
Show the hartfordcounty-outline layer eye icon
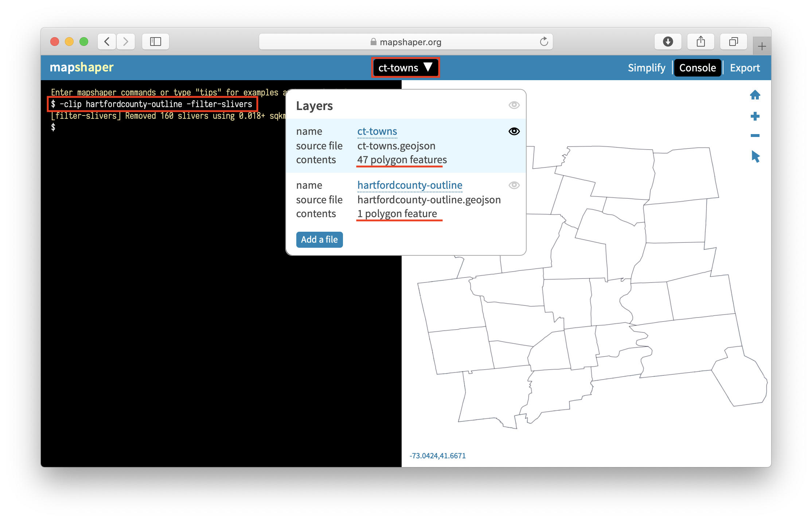click(514, 185)
